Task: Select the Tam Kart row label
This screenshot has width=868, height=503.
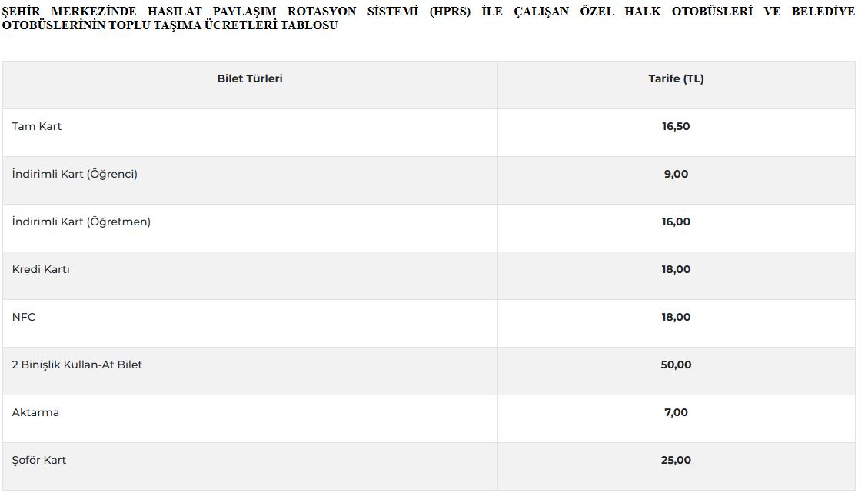Action: [37, 126]
